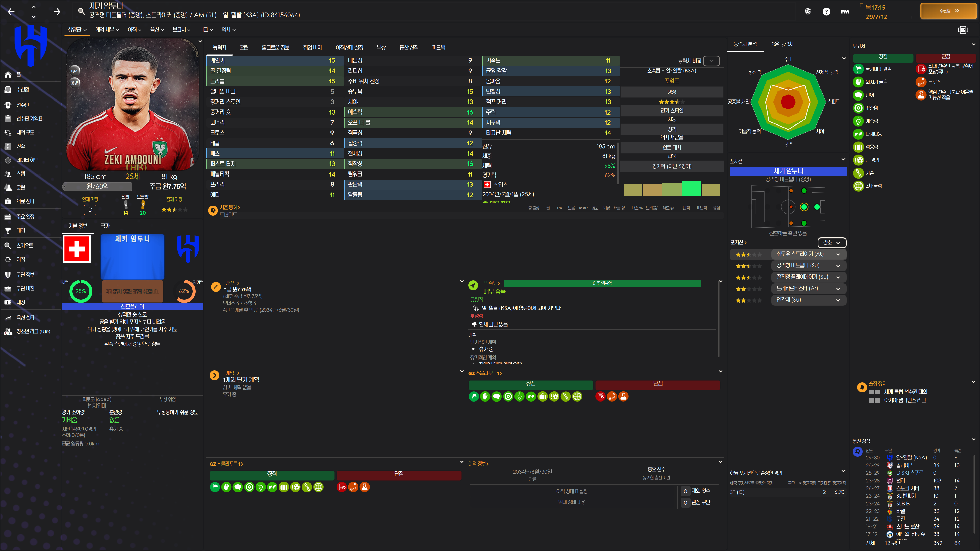This screenshot has width=980, height=551.
Task: Switch to the 국가 tab
Action: tap(105, 226)
